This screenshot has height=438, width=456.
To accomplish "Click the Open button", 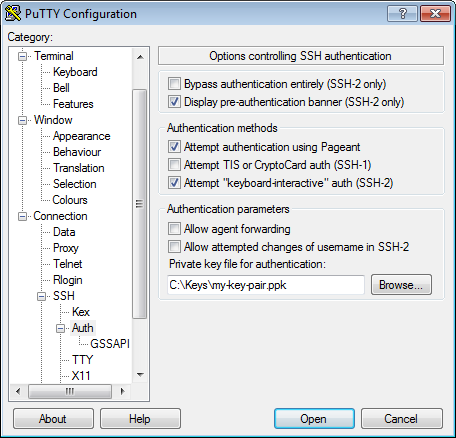I will click(313, 419).
